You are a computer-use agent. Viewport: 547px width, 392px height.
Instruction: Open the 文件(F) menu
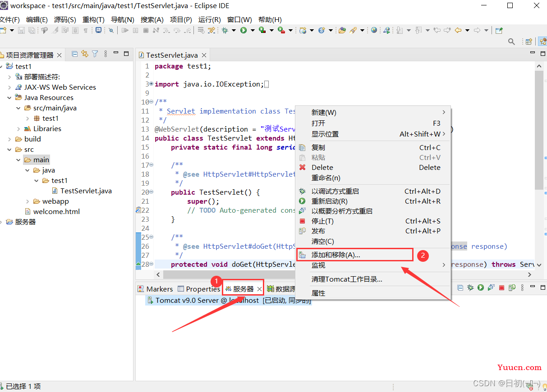click(9, 19)
